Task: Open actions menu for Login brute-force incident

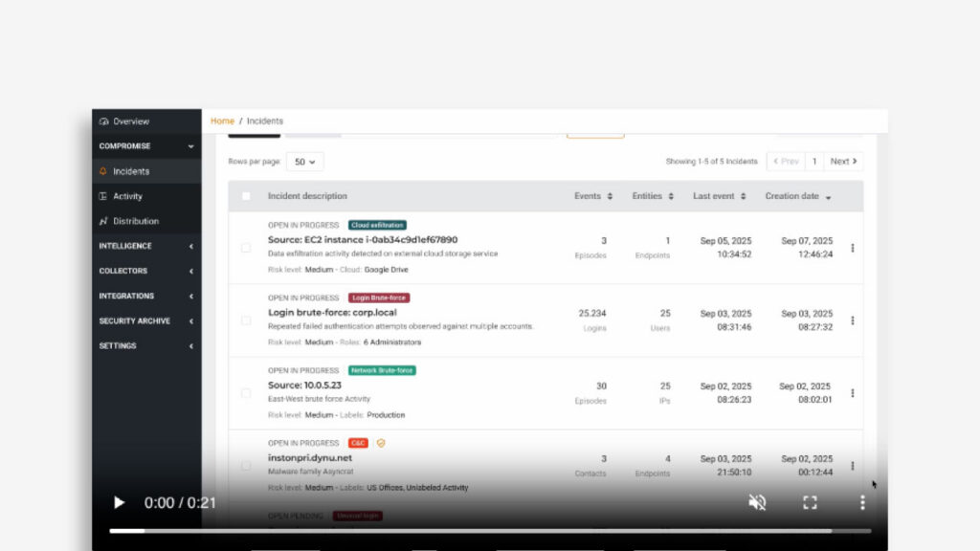Action: click(852, 320)
